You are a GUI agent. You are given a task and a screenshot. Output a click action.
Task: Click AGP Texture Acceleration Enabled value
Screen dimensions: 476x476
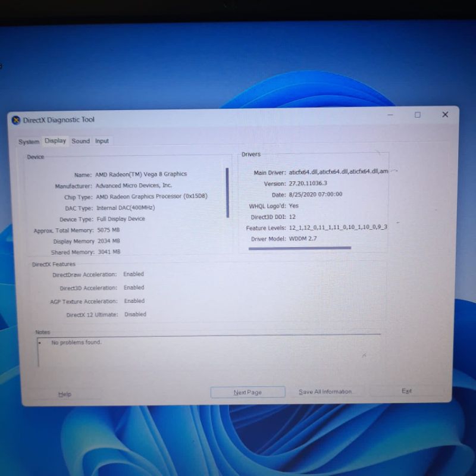pyautogui.click(x=134, y=301)
